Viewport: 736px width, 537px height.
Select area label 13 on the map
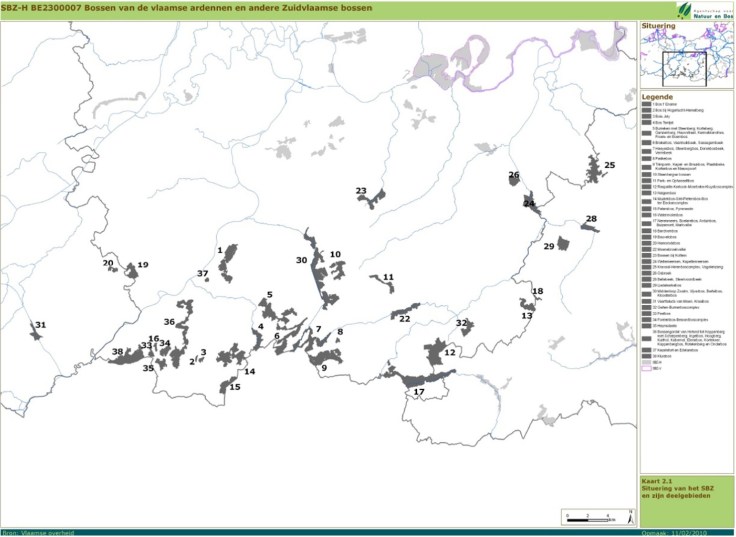point(527,316)
